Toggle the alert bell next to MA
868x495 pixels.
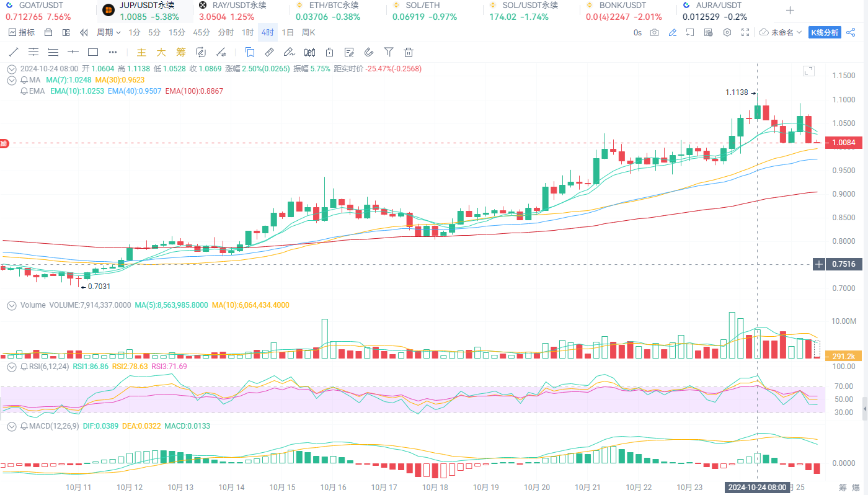pos(24,80)
